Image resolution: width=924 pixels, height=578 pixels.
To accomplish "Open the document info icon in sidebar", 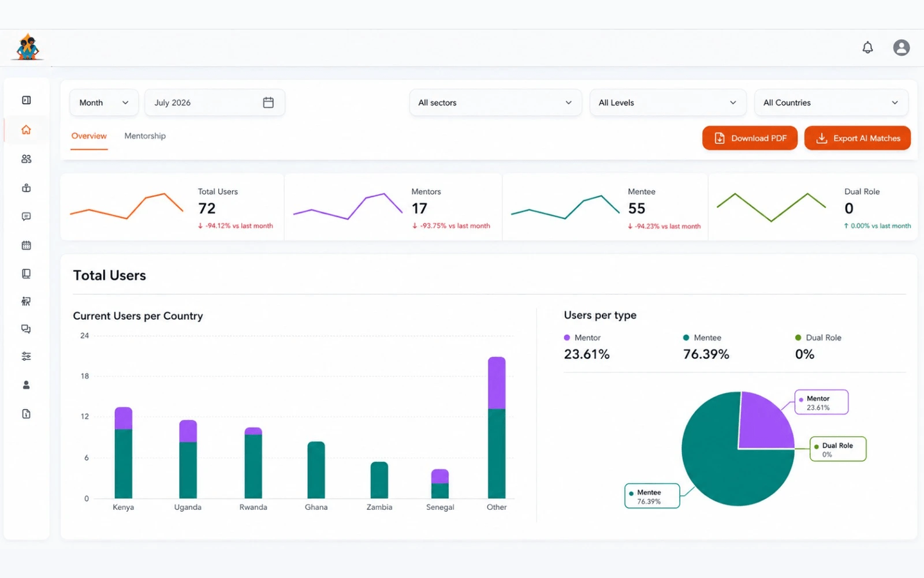I will [26, 414].
